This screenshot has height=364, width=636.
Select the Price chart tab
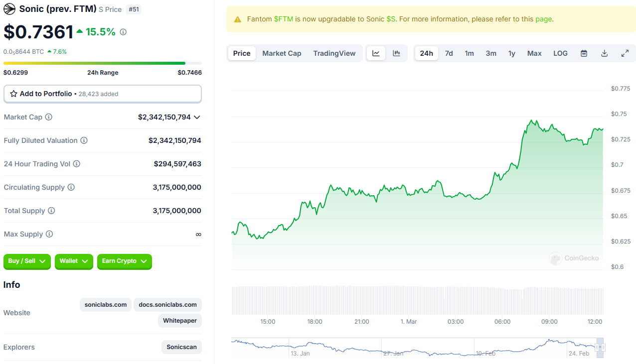[x=242, y=53]
